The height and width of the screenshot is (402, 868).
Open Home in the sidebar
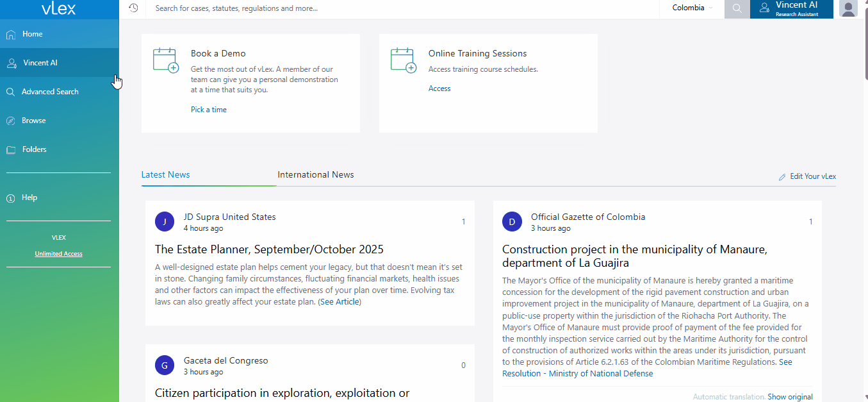pyautogui.click(x=32, y=34)
